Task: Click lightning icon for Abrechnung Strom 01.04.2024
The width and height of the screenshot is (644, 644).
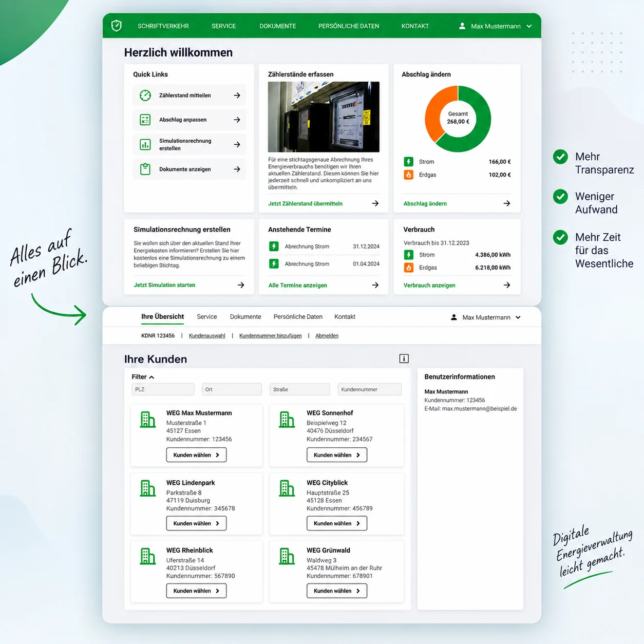Action: pos(274,264)
